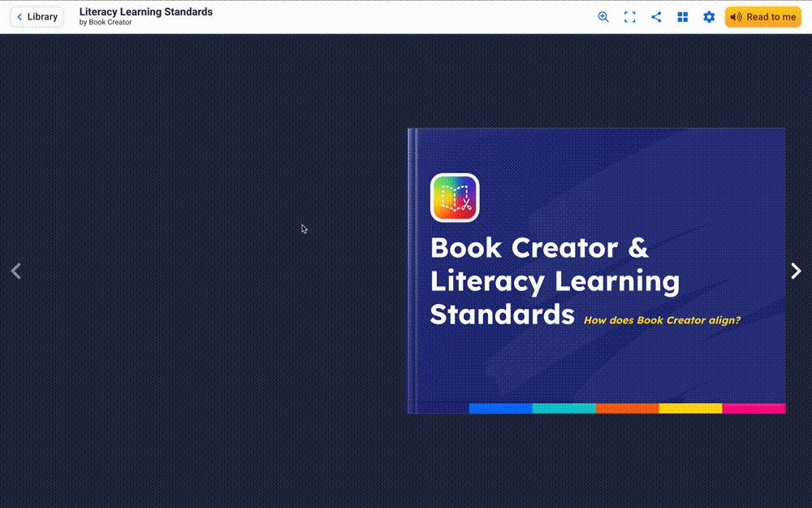Start Read to me narration

(762, 16)
